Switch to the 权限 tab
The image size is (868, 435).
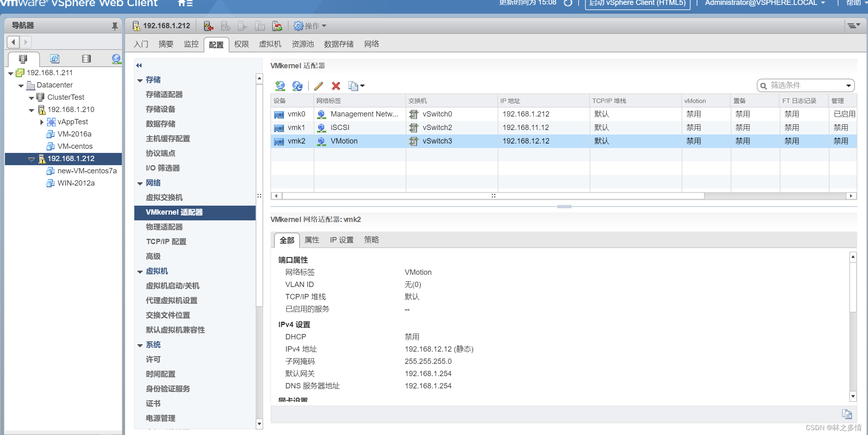(242, 44)
